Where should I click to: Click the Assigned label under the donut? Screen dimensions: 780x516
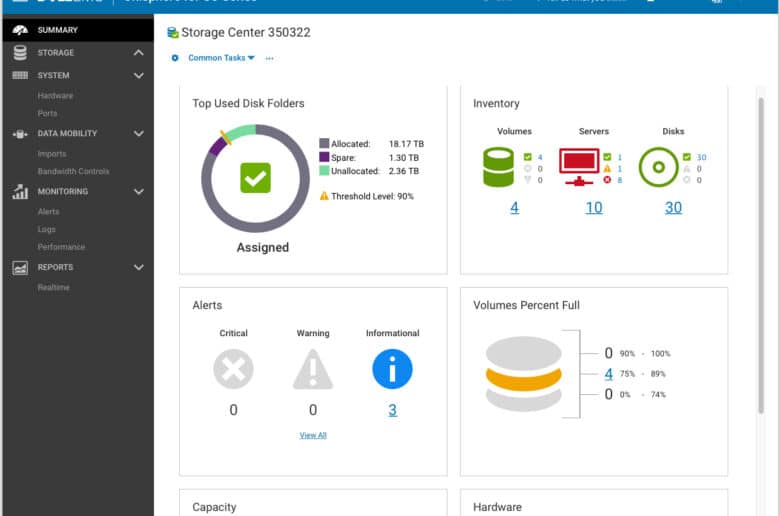pos(263,247)
